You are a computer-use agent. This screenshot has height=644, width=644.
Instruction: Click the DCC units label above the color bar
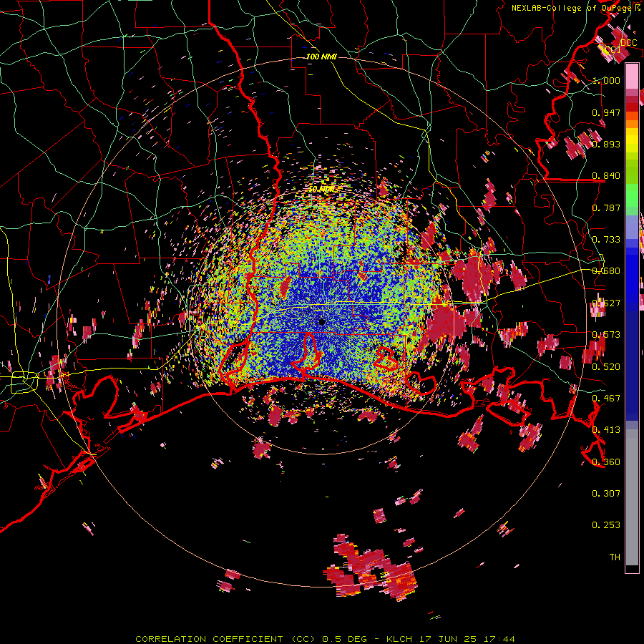coord(628,43)
